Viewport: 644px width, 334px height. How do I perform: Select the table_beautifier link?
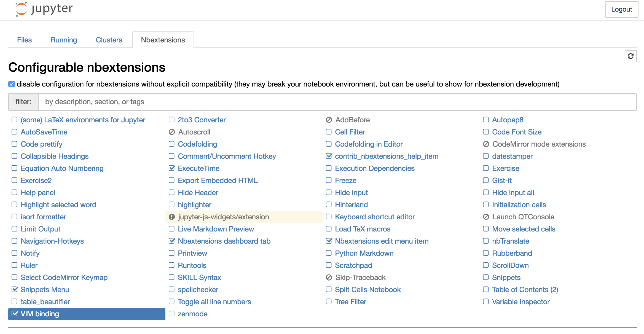point(45,302)
